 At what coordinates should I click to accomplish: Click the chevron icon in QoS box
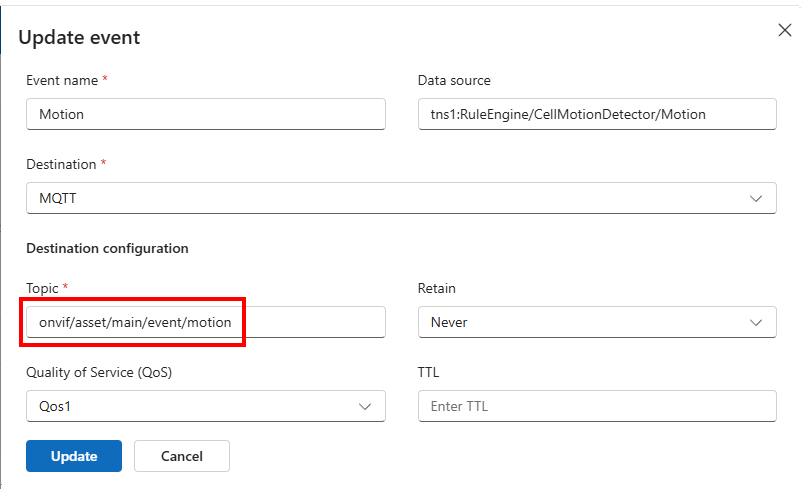364,406
